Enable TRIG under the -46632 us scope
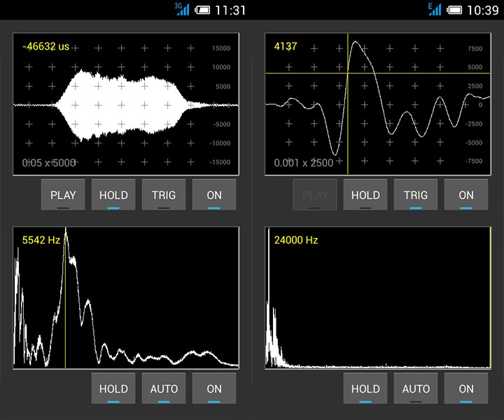 pyautogui.click(x=164, y=195)
